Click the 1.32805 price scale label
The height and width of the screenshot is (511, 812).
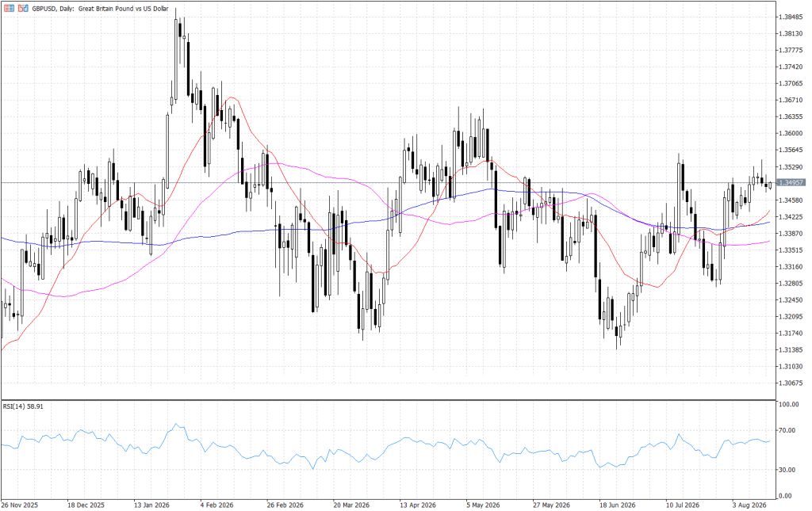coord(791,284)
